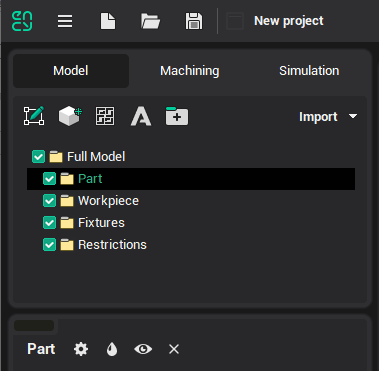Click the Part heading in properties panel

coord(41,349)
